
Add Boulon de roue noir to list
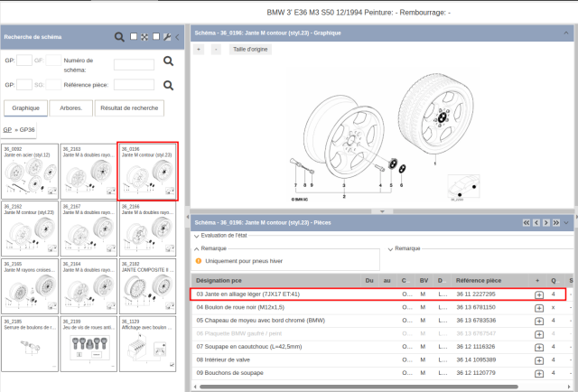pyautogui.click(x=539, y=308)
